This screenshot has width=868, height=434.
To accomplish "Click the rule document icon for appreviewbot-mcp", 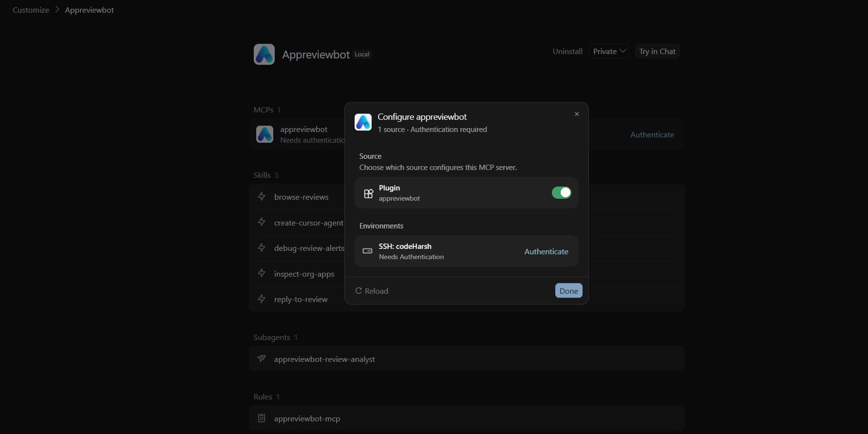I will (262, 418).
